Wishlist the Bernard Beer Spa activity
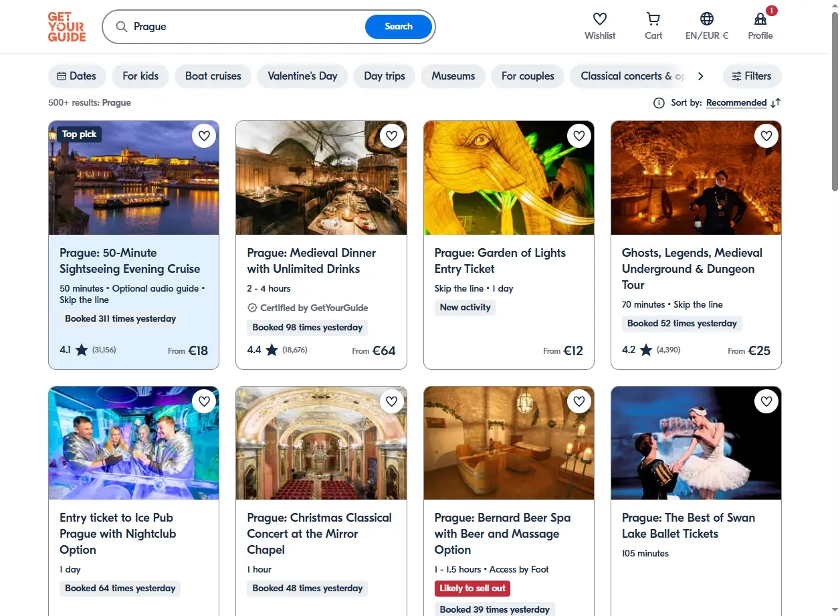This screenshot has height=616, width=840. (x=579, y=401)
